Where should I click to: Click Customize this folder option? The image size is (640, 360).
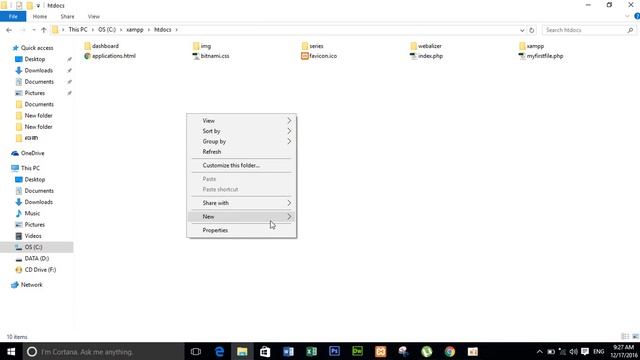(x=241, y=165)
